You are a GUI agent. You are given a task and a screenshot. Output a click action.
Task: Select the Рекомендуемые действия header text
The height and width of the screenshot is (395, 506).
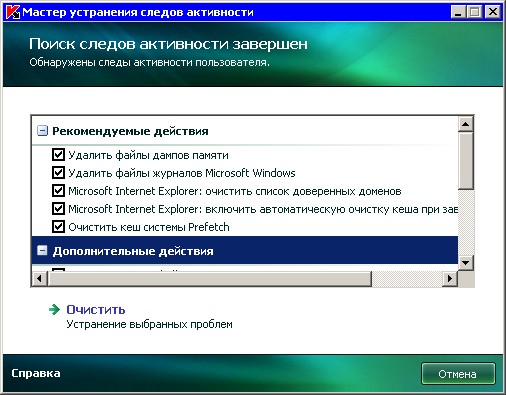pos(130,131)
